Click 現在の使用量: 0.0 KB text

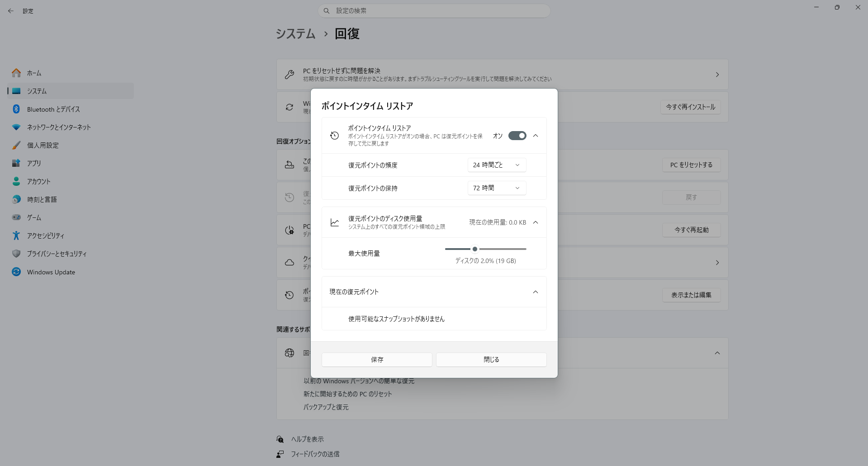tap(498, 222)
